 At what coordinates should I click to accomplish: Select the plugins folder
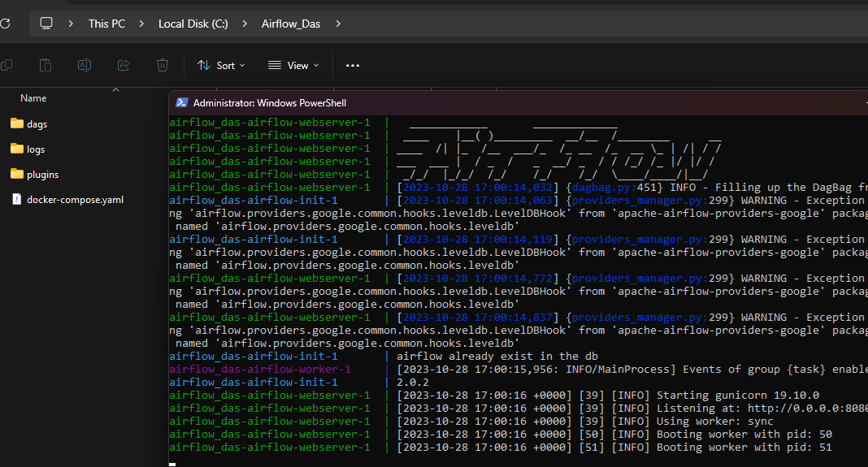click(42, 175)
